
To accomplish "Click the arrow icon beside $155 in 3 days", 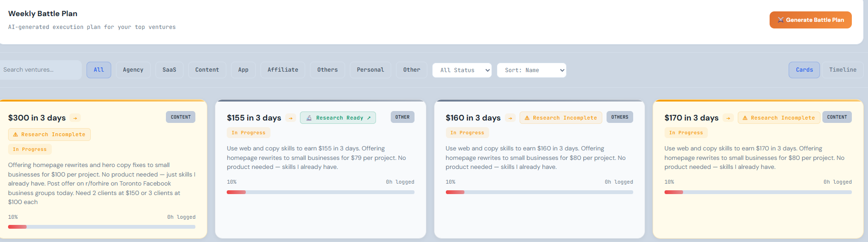I will (x=290, y=118).
